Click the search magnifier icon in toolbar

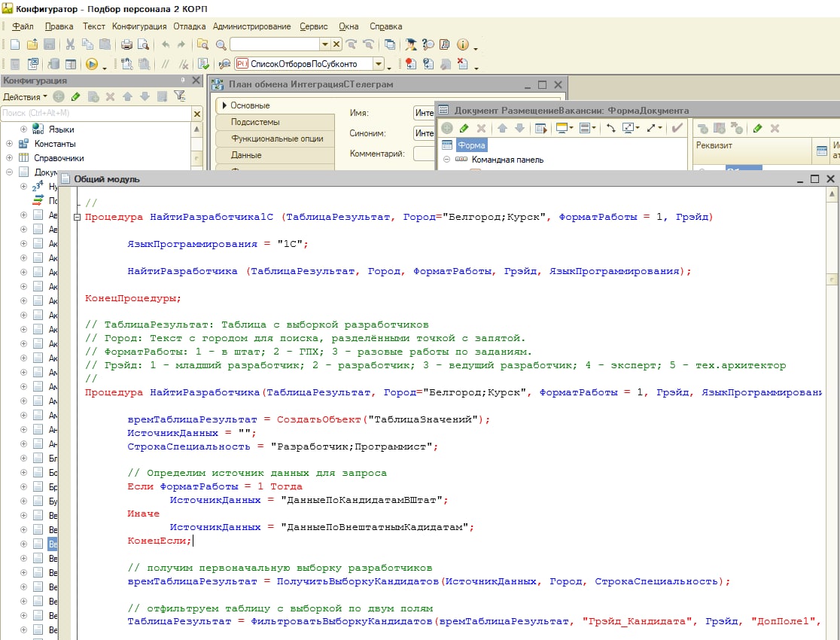coord(220,44)
